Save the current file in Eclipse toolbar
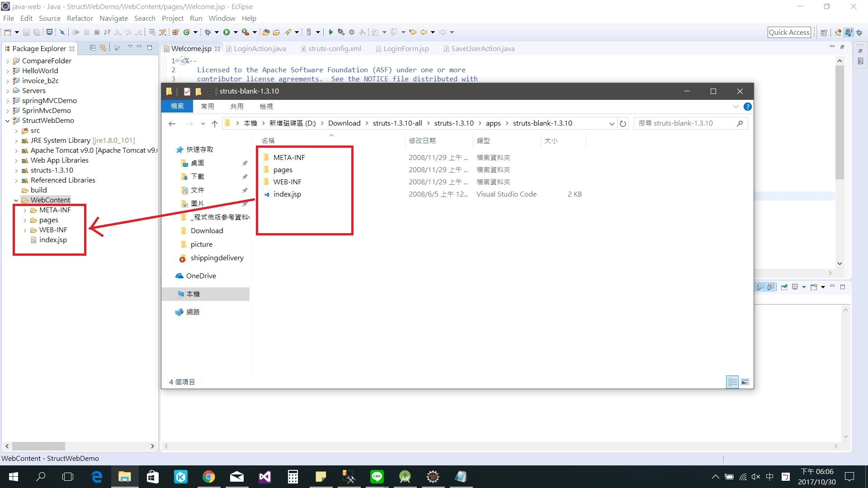Screen dimensions: 868x488 pos(26,32)
